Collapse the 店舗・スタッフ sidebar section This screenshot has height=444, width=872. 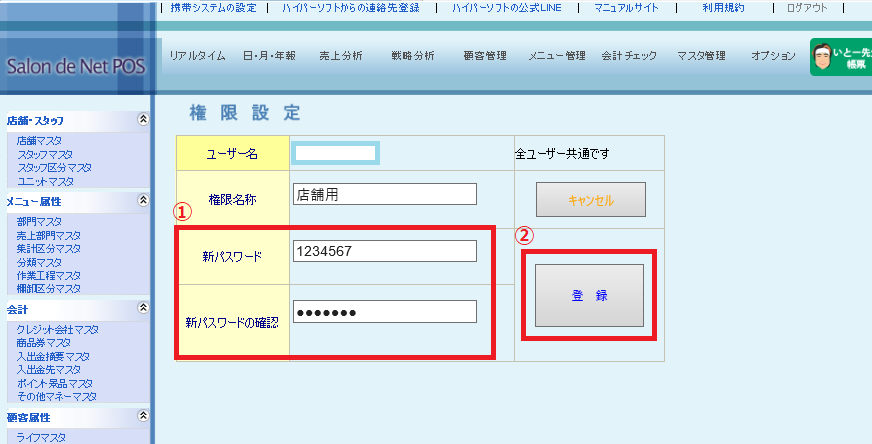coord(143,119)
